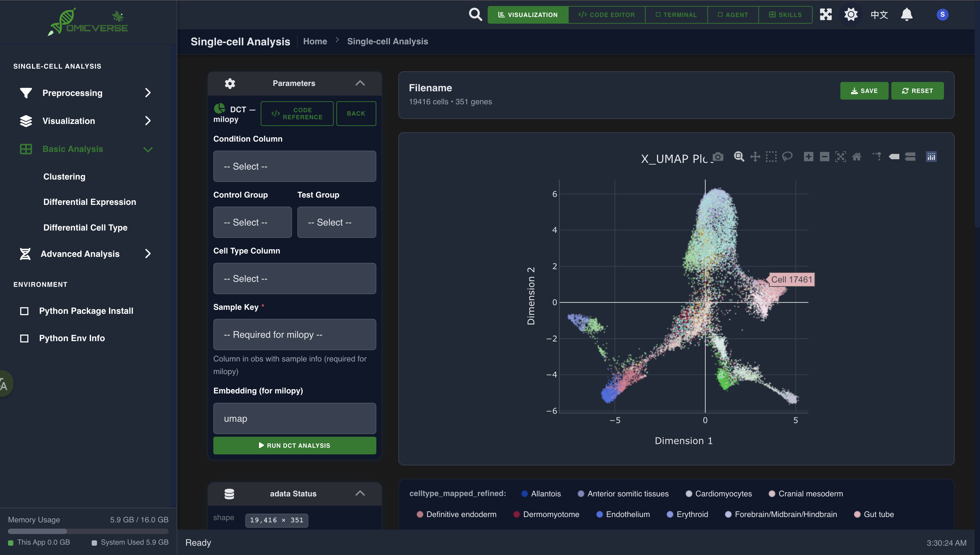
Task: Click the autoscale plot icon
Action: (x=840, y=157)
